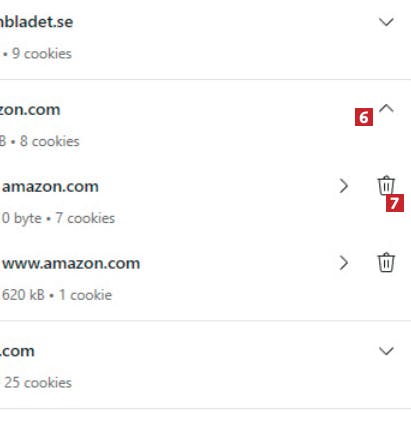Viewport: 411px width, 424px height.
Task: Collapse the expanded amazon.com group chevron
Action: pos(386,109)
